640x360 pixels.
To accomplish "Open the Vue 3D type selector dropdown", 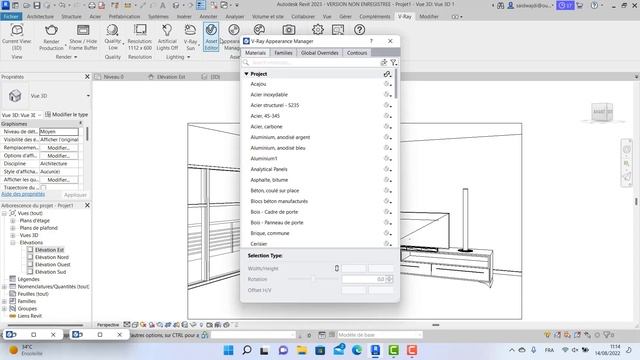I will [x=88, y=96].
